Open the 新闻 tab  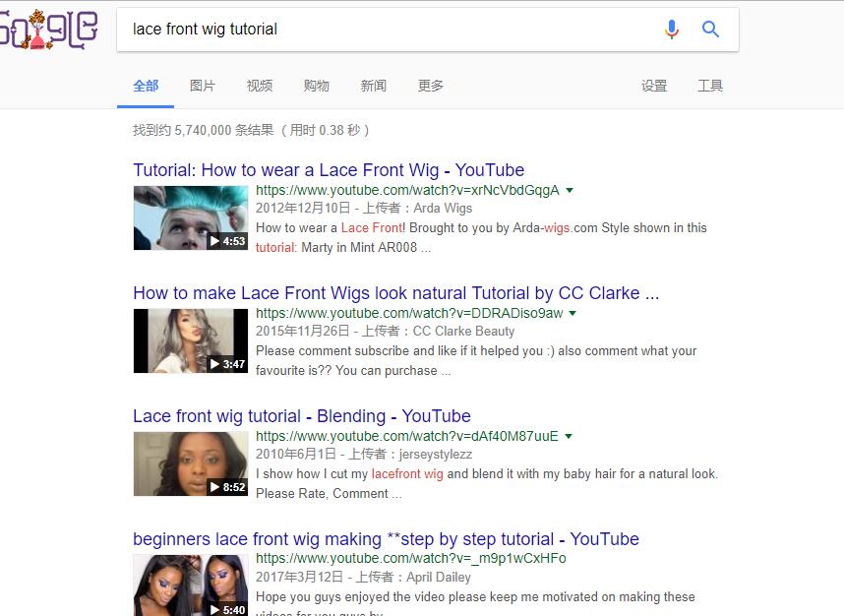click(x=374, y=86)
